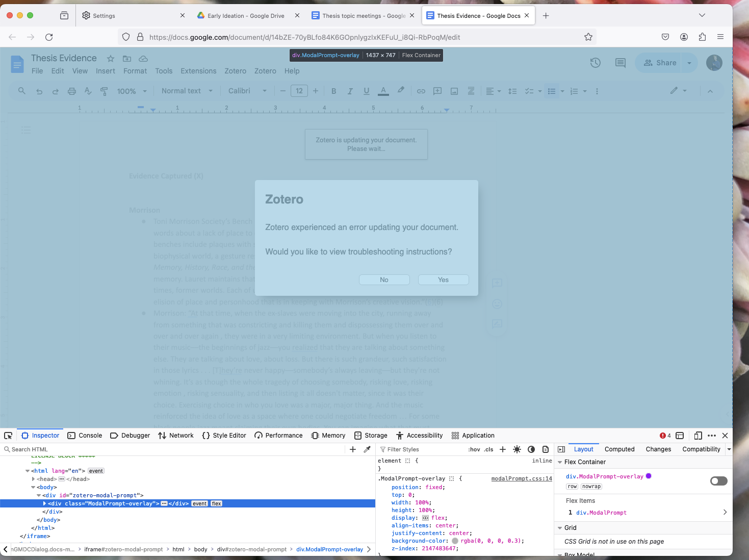Image resolution: width=749 pixels, height=560 pixels.
Task: Open the list all tabs dropdown
Action: point(702,15)
